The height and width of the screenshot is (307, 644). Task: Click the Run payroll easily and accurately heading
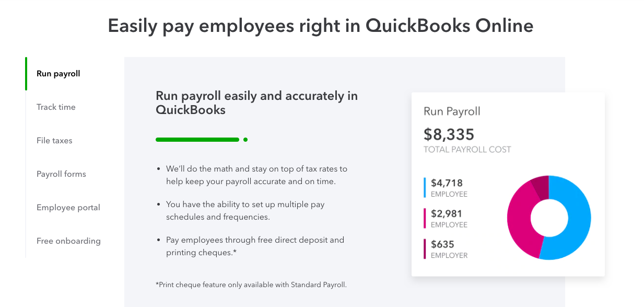[256, 103]
